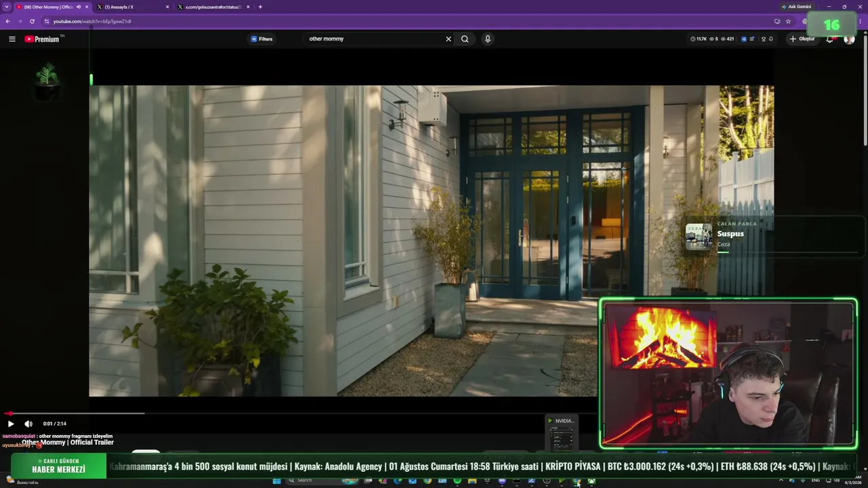Install or cast via the address bar screen icon
This screenshot has height=488, width=868.
[777, 21]
